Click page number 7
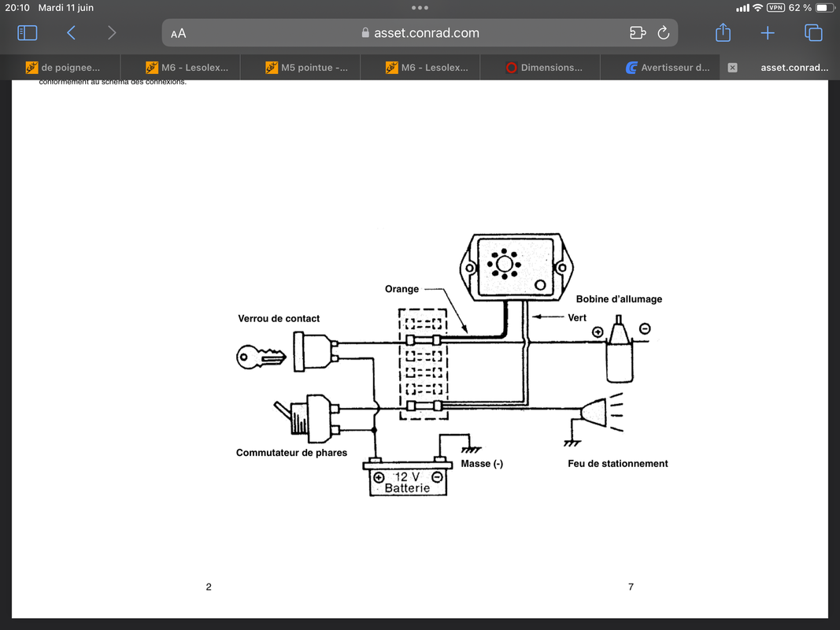This screenshot has height=630, width=840. pos(631,587)
